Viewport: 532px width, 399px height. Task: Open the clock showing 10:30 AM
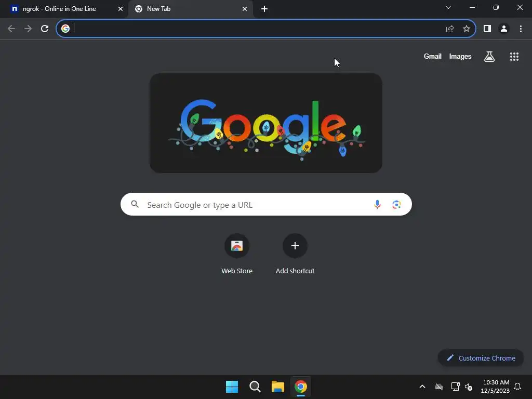pyautogui.click(x=495, y=387)
